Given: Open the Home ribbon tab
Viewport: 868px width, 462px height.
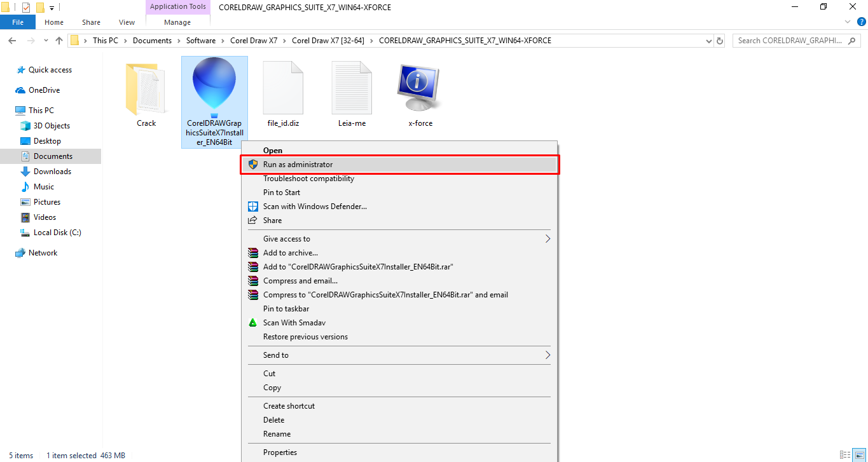Looking at the screenshot, I should point(53,22).
